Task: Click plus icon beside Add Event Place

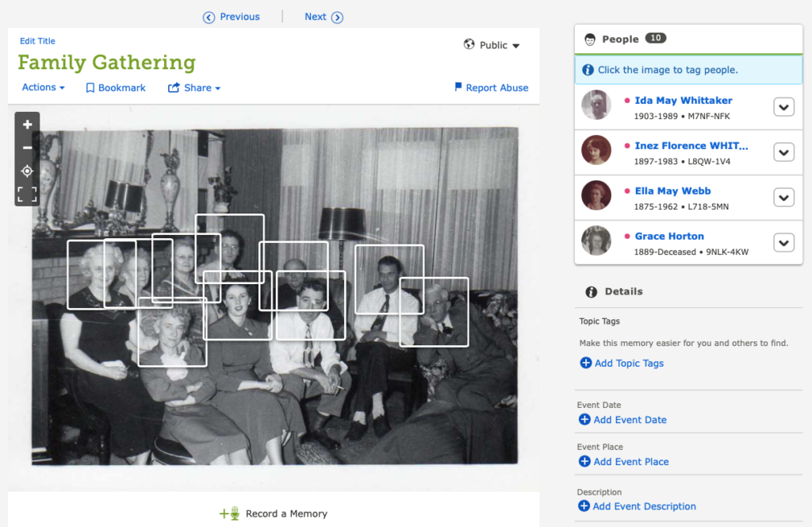Action: point(584,461)
